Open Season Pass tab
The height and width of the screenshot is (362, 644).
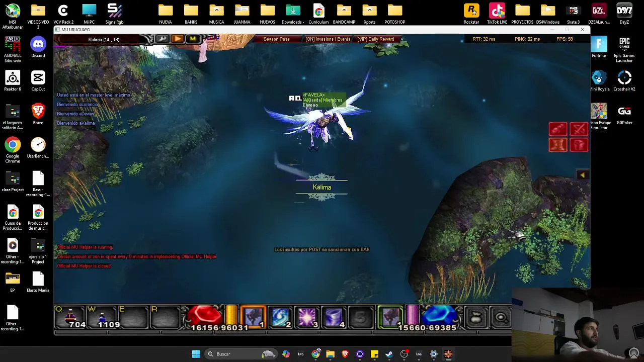click(x=276, y=39)
